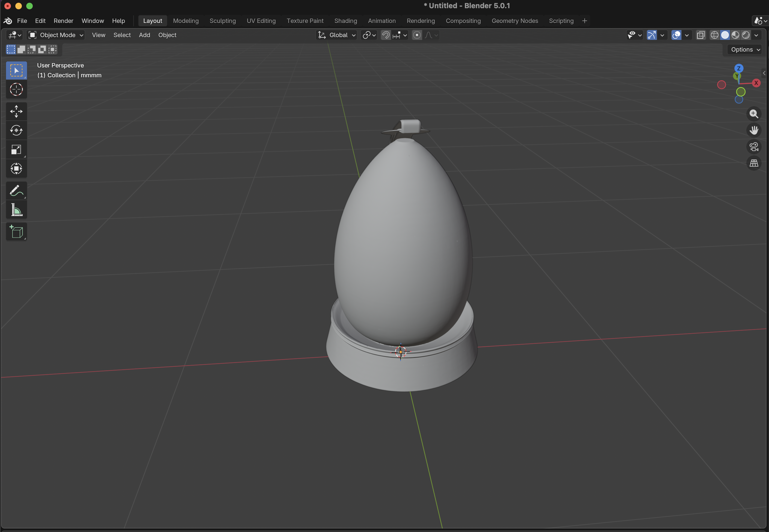
Task: Switch to Solid viewport shading
Action: tap(725, 35)
